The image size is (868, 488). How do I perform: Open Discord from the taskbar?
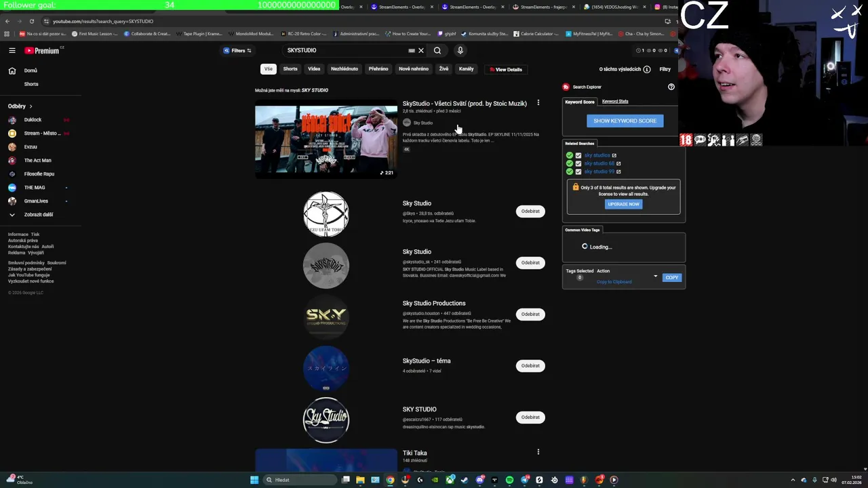pyautogui.click(x=480, y=480)
